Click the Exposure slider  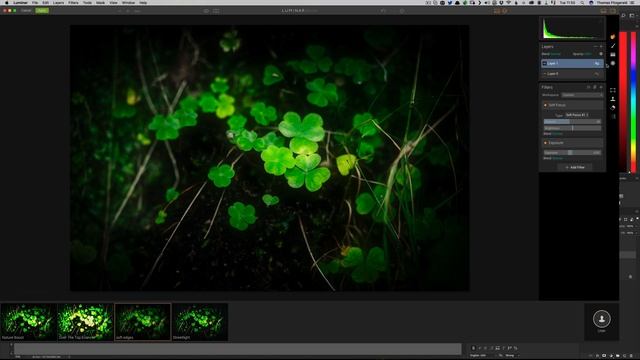(572, 152)
